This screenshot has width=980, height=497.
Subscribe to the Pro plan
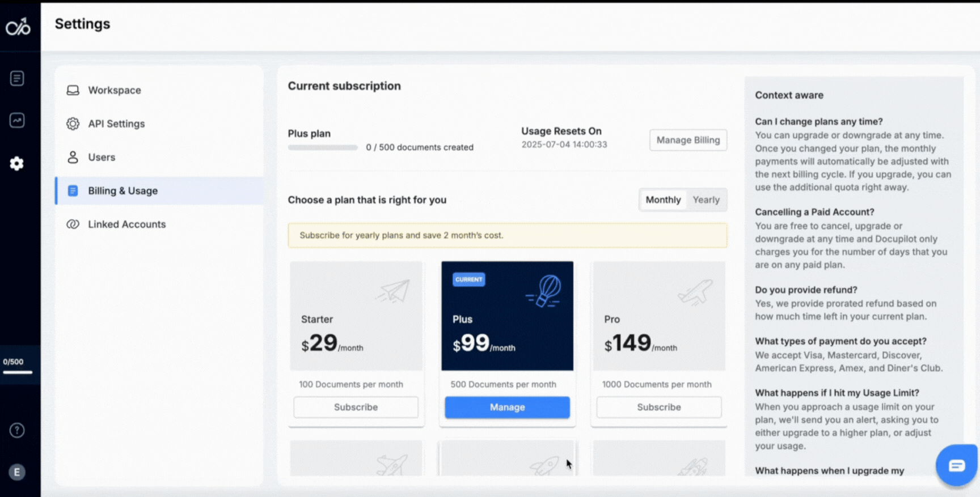[658, 407]
